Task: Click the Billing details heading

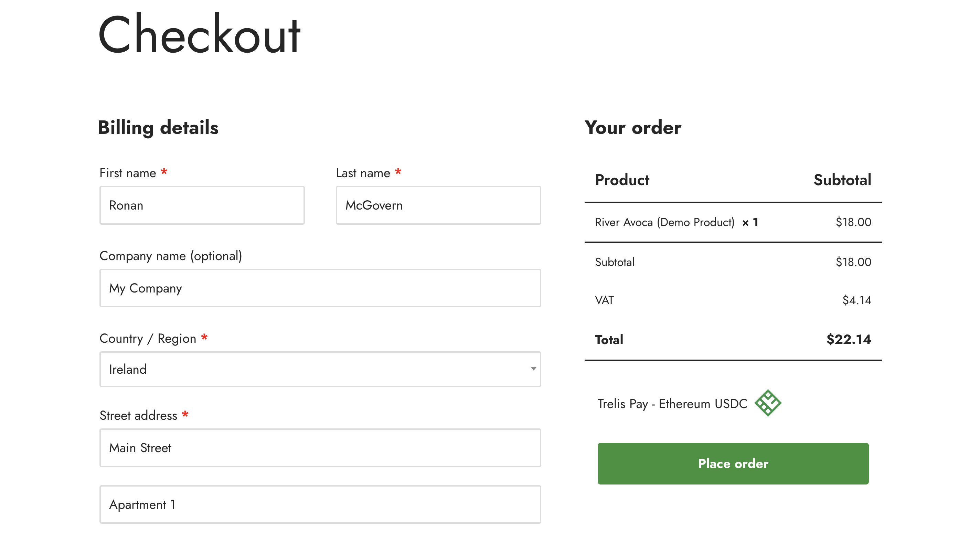Action: 158,127
